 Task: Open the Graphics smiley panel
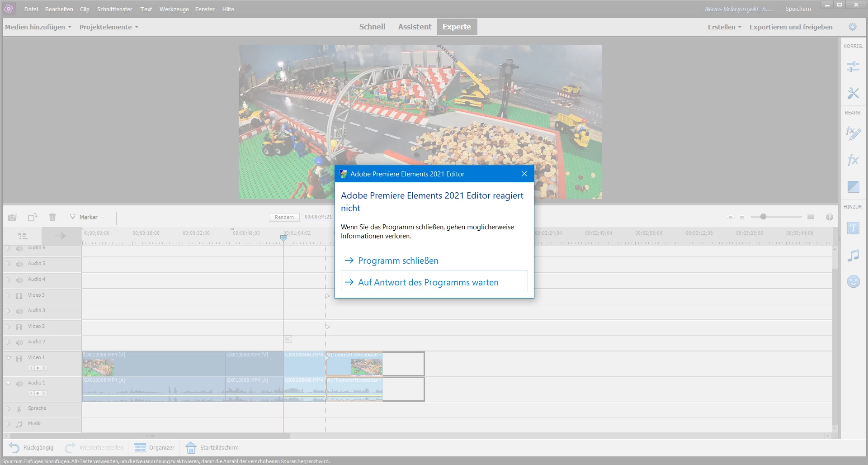point(853,281)
